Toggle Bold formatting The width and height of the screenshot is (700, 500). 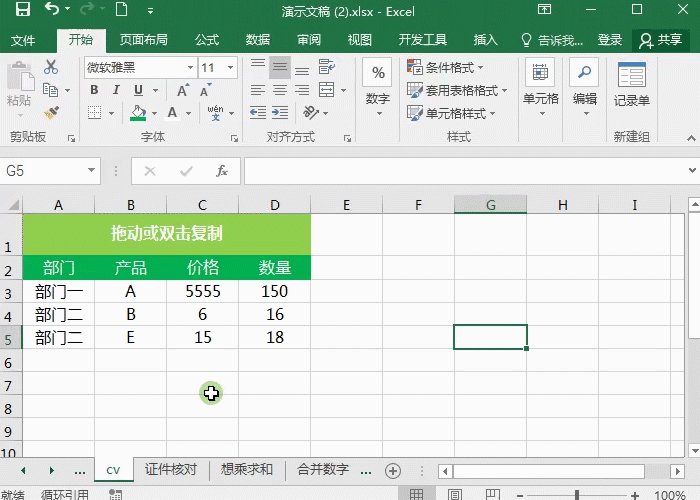tap(94, 90)
